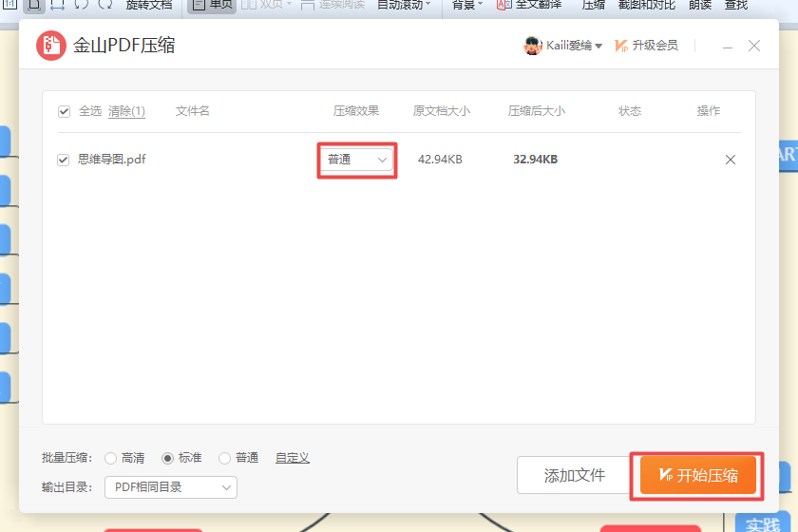Toggle the 全选 select-all checkbox
Screen dimensions: 798x532
point(65,111)
